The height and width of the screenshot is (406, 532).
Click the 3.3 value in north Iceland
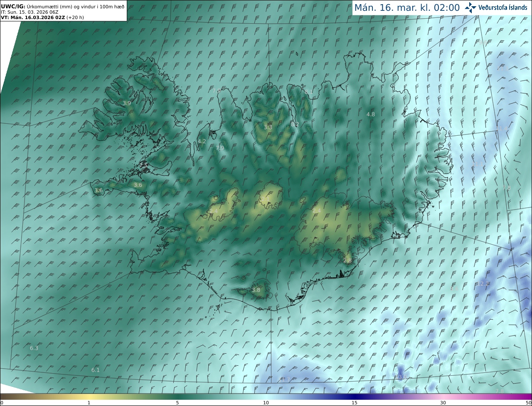click(x=268, y=127)
